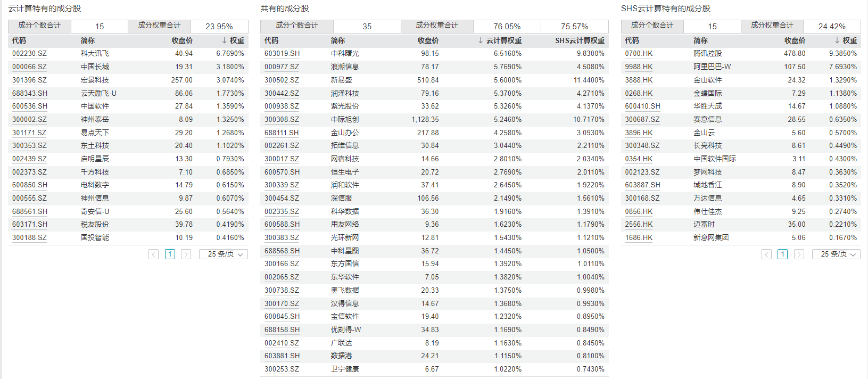Open stock code 600570.SH
The width and height of the screenshot is (868, 379).
[282, 172]
